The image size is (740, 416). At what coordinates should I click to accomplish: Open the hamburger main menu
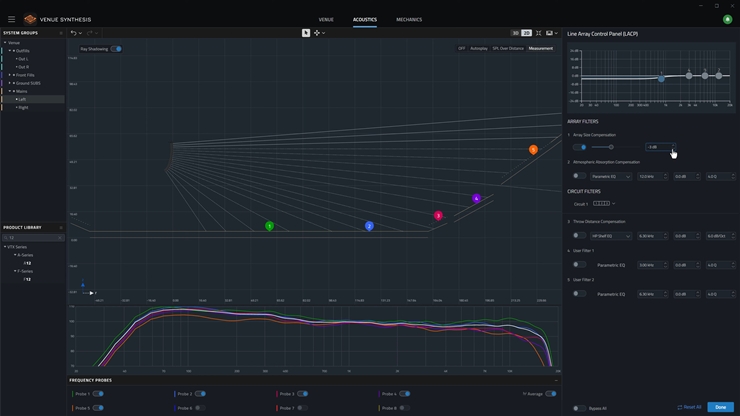pos(12,19)
